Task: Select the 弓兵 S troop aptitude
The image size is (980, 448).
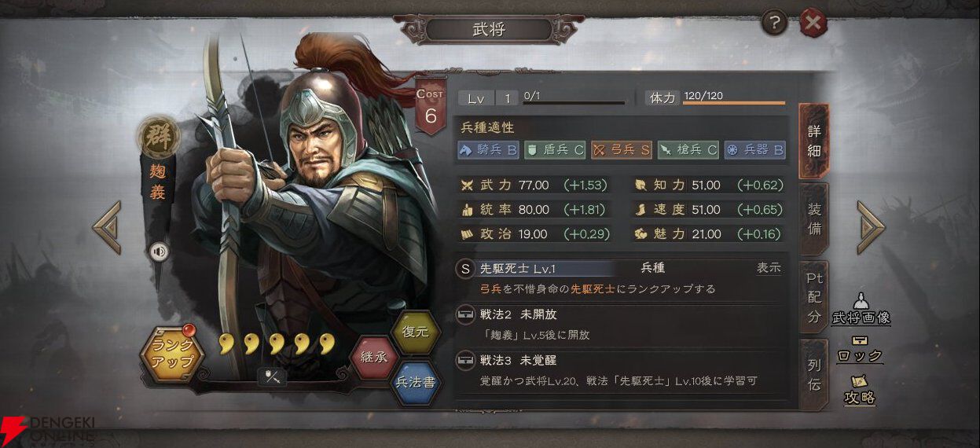Action: 622,149
